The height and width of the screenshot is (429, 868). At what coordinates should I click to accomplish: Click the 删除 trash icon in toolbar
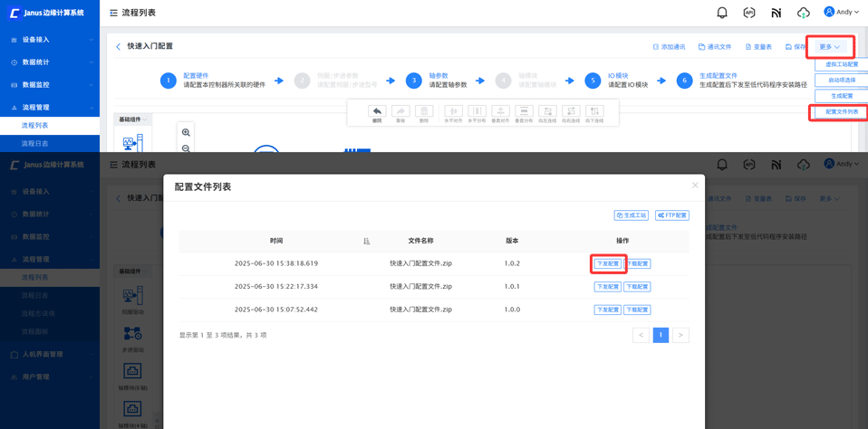tap(424, 112)
